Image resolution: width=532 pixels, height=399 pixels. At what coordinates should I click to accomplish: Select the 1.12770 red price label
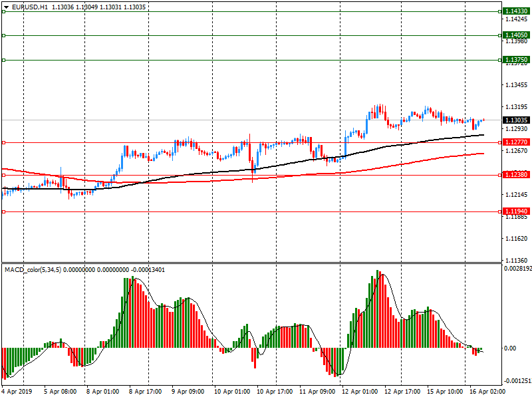516,142
